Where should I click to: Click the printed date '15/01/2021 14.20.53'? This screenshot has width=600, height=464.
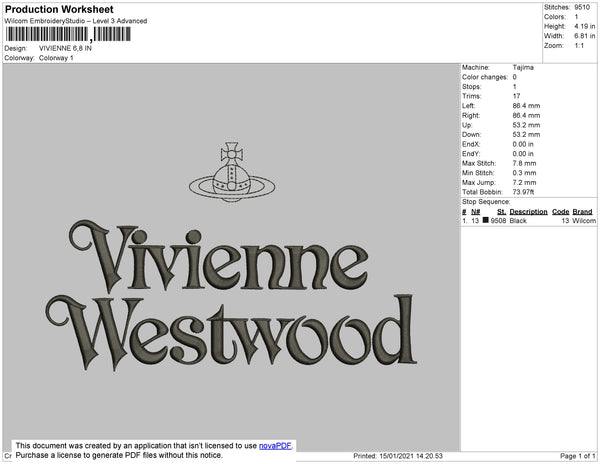(x=411, y=456)
